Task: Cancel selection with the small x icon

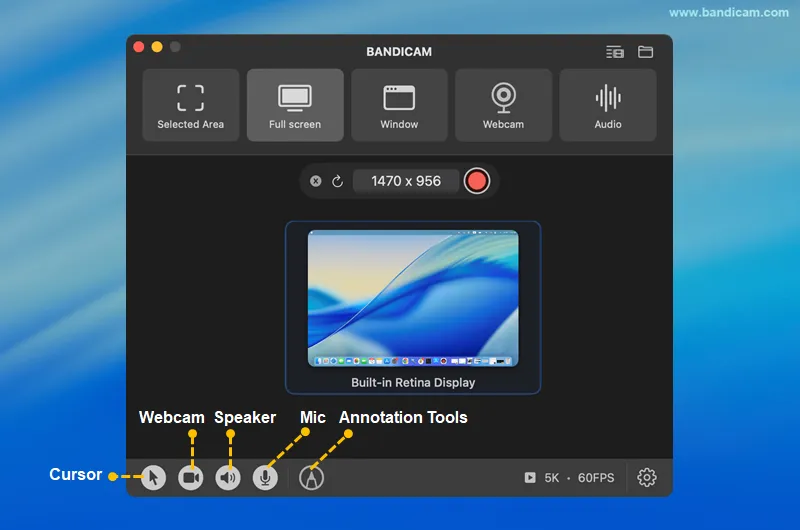Action: [316, 181]
